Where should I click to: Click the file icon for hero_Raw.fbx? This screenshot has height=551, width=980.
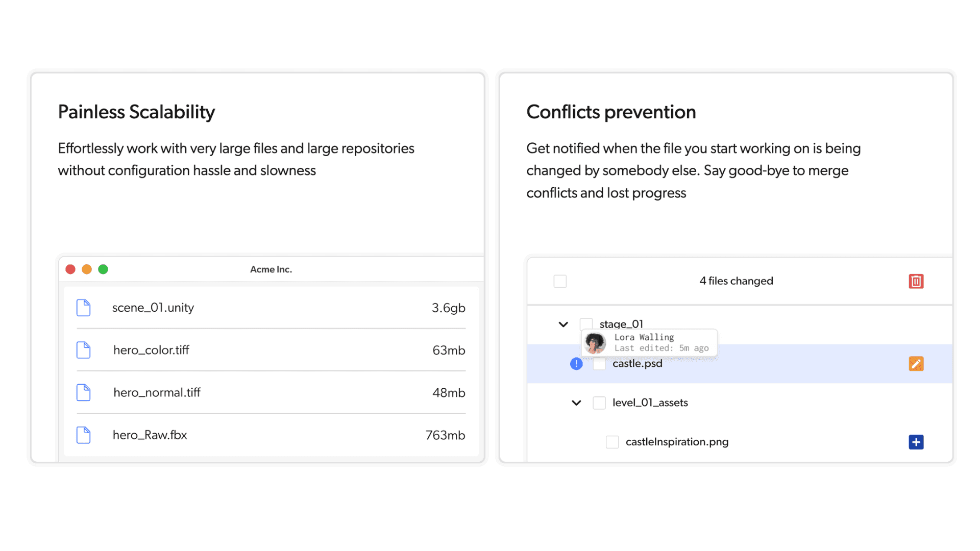click(83, 435)
